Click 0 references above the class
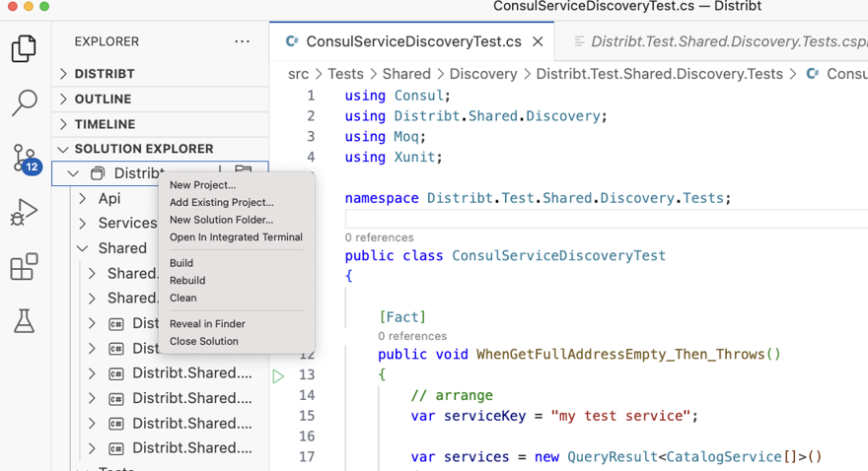Viewport: 868px width, 471px height. click(x=379, y=237)
